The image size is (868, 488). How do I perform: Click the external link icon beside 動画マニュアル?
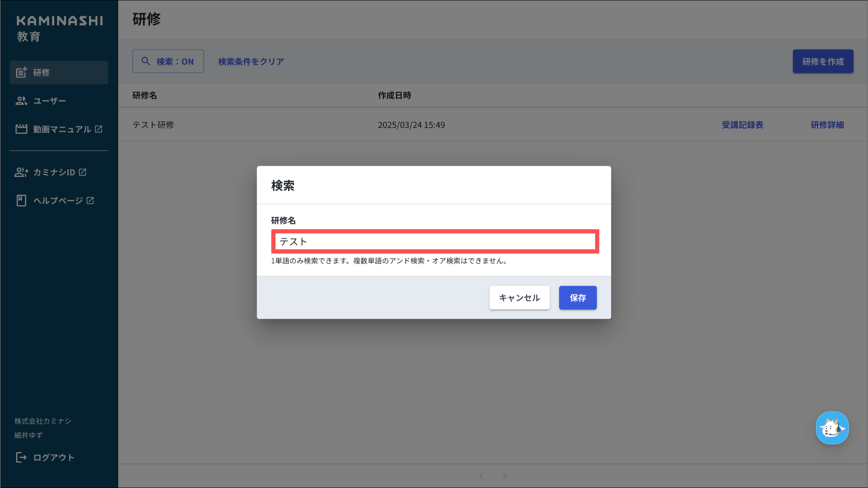click(99, 129)
